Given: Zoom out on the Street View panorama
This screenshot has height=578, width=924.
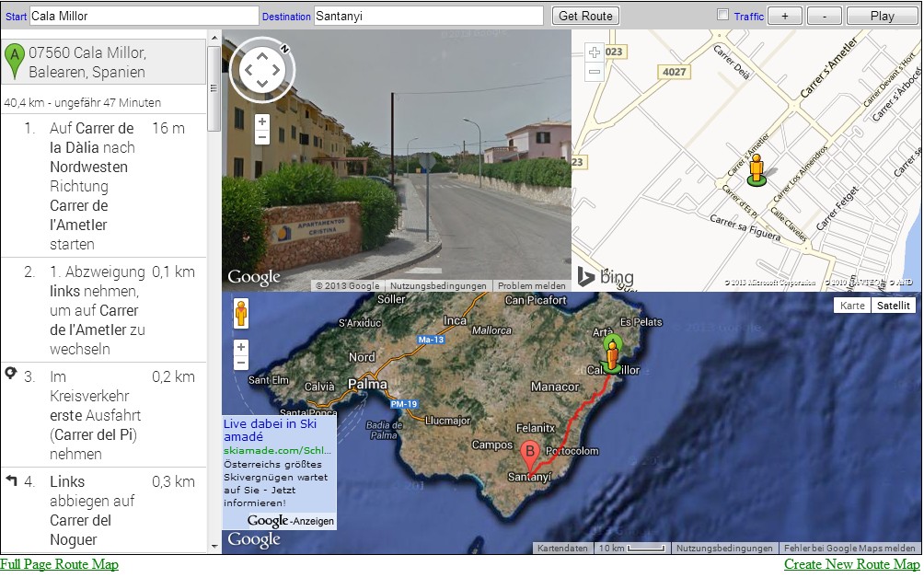Looking at the screenshot, I should click(262, 137).
